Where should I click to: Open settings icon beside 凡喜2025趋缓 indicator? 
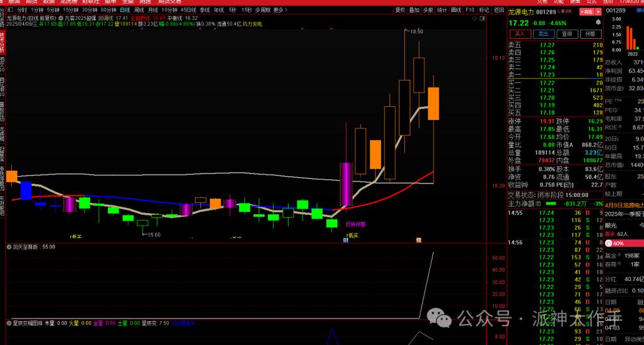tap(60, 18)
